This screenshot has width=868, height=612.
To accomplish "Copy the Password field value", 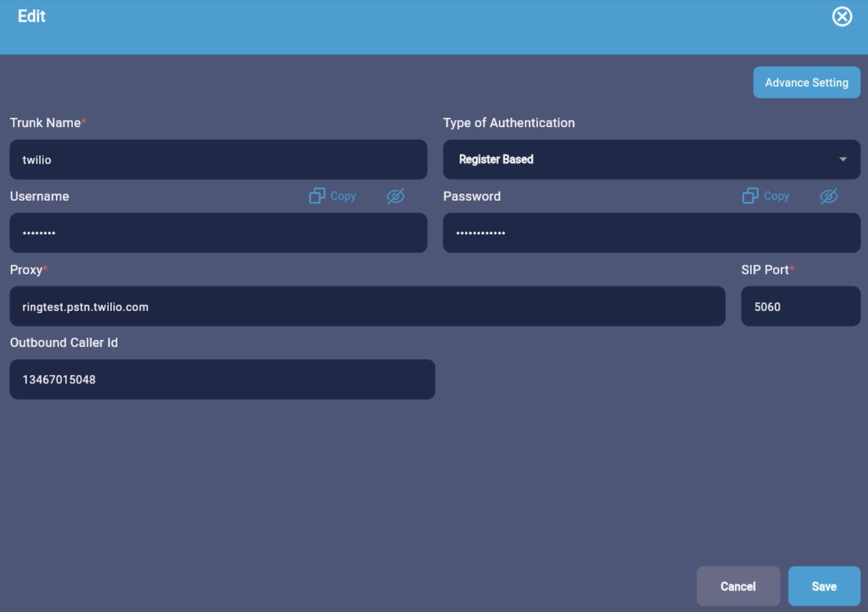I will (766, 196).
